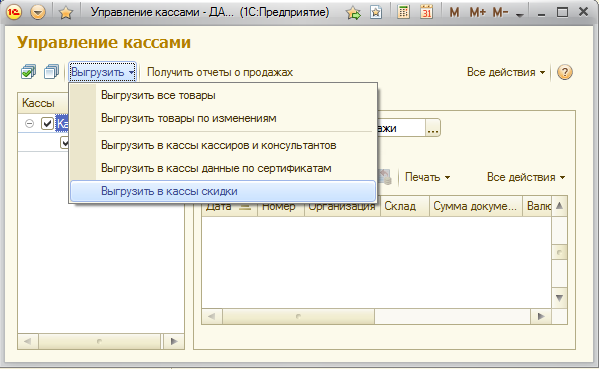Image resolution: width=599 pixels, height=369 pixels.
Task: Click the M+ memory add button
Action: 478,13
